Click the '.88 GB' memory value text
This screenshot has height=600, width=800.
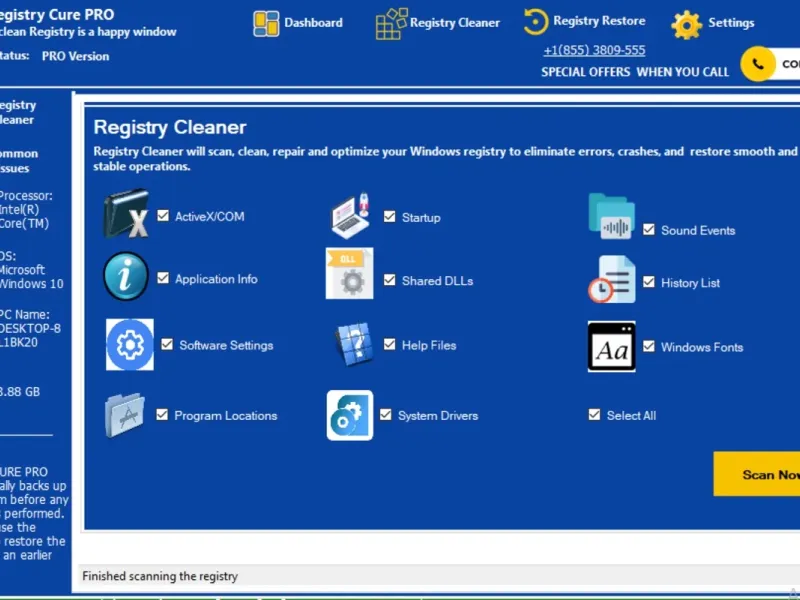click(20, 391)
